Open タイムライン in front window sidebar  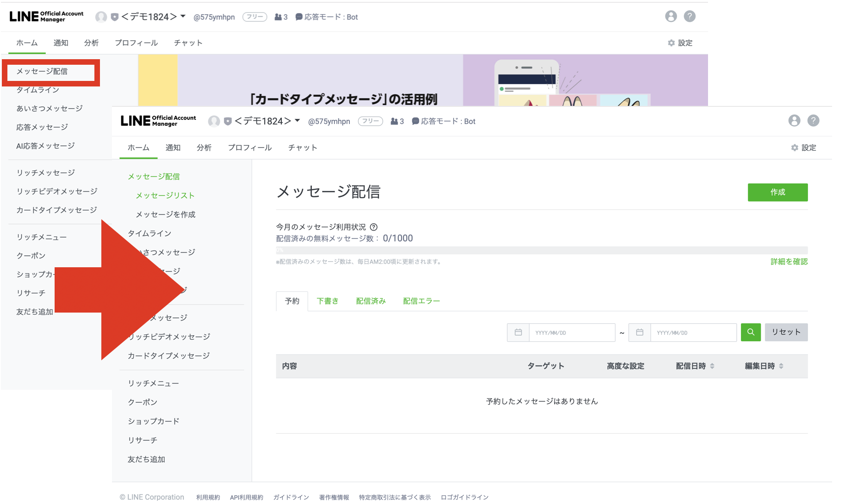149,233
